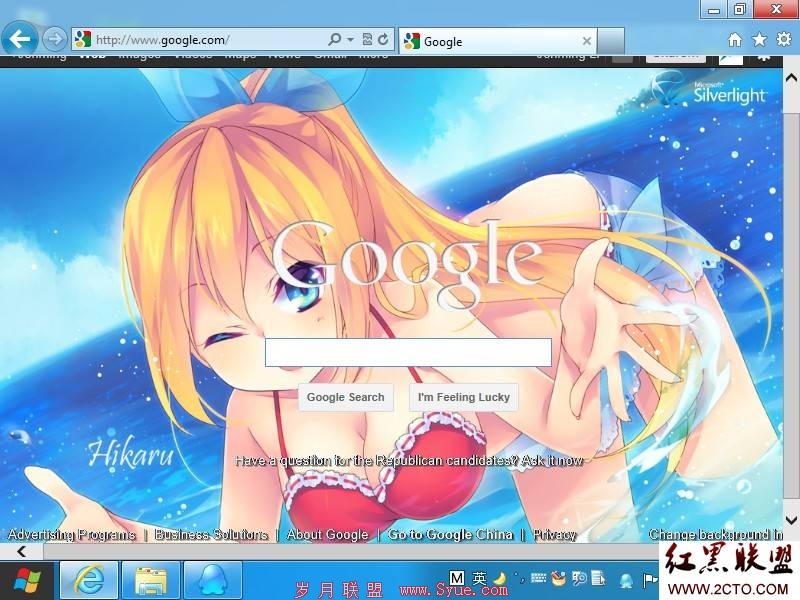Click the Forward arrow button
800x600 pixels.
click(x=54, y=39)
